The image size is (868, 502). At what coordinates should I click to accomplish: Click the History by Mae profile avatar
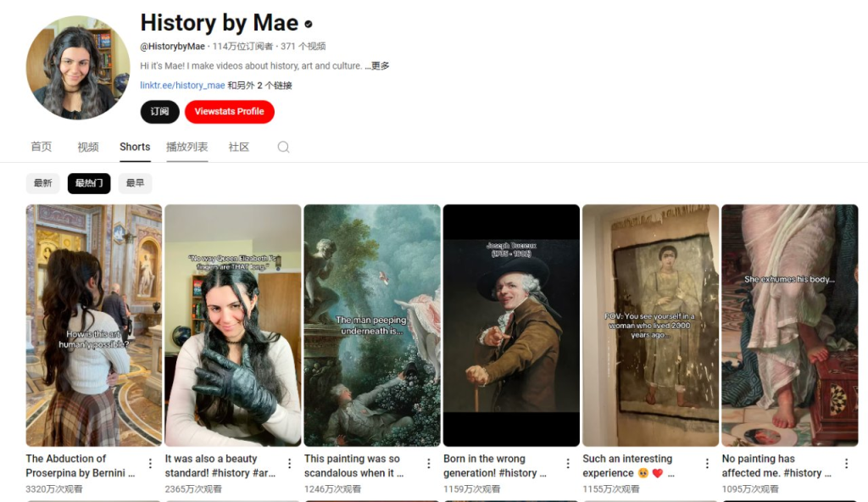(77, 67)
